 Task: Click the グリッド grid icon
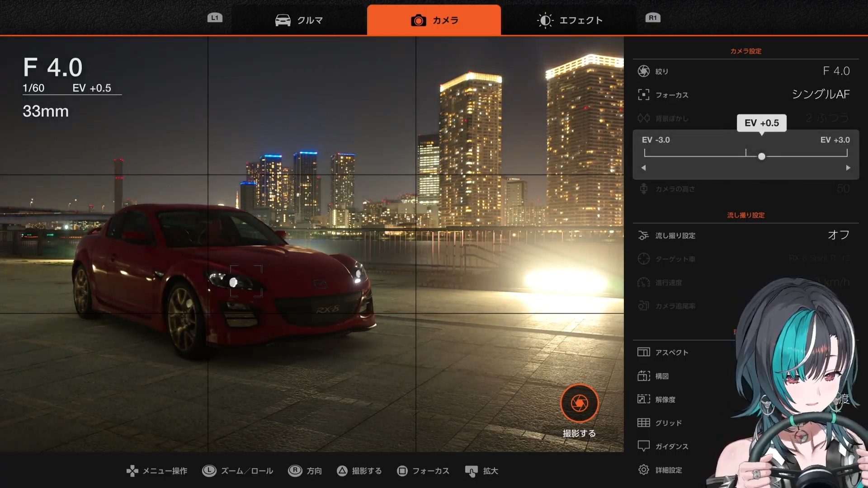point(643,422)
